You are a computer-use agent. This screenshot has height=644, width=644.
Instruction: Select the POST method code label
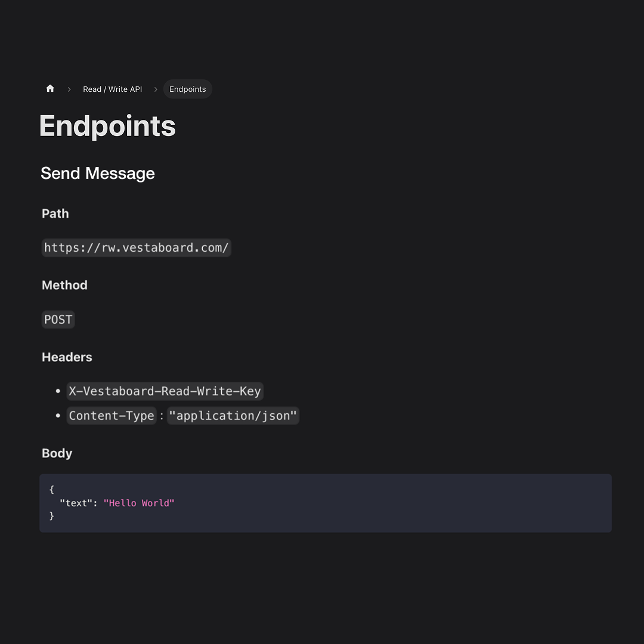tap(58, 320)
